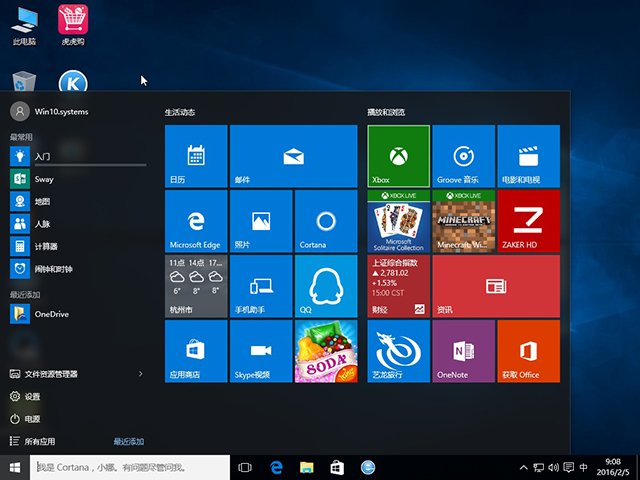This screenshot has height=480, width=640.
Task: Open Task View on taskbar
Action: click(245, 467)
